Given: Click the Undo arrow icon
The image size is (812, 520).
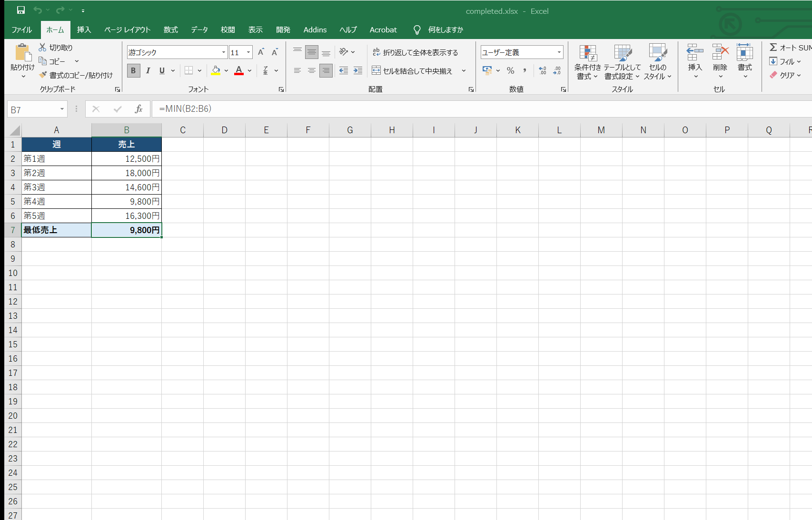Looking at the screenshot, I should click(38, 10).
